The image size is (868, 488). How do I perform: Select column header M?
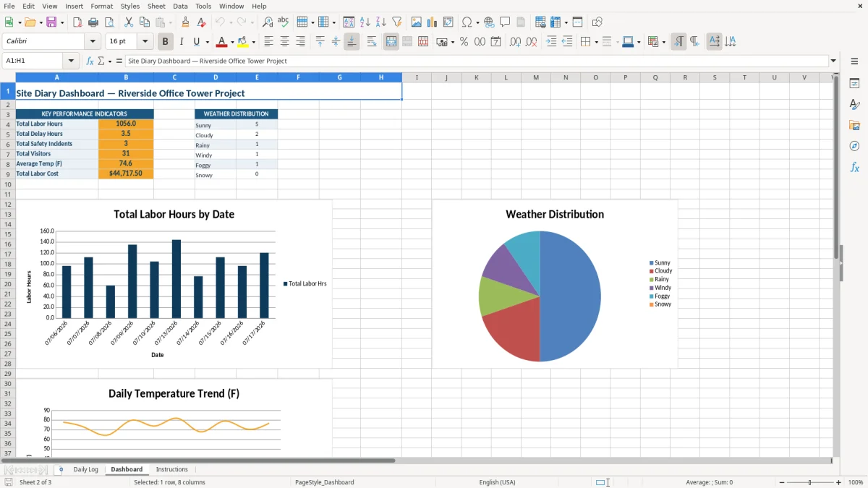point(536,77)
